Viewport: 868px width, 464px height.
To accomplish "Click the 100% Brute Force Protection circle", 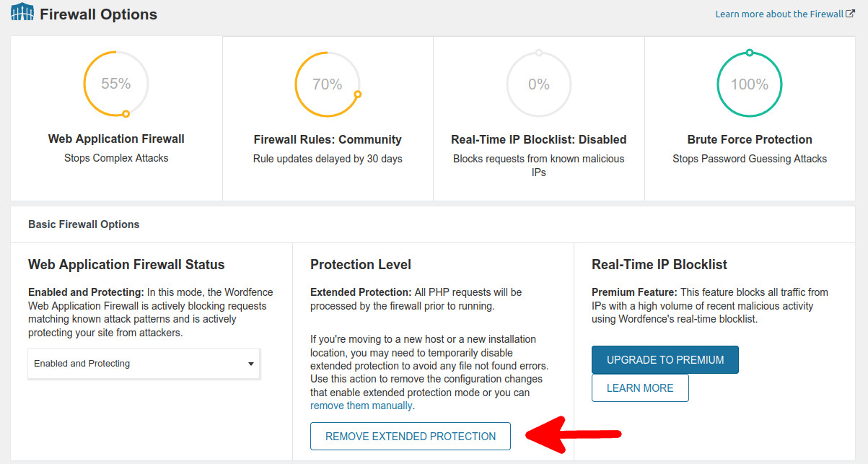I will point(750,84).
